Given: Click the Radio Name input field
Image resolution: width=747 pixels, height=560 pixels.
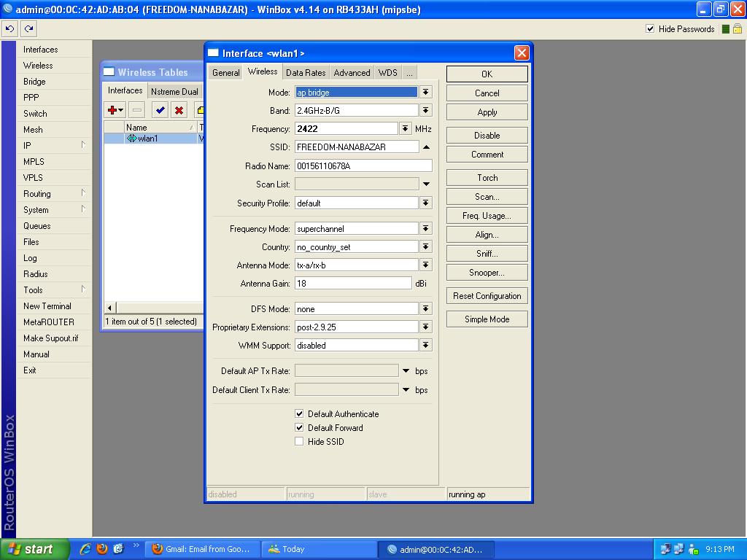Looking at the screenshot, I should click(363, 166).
